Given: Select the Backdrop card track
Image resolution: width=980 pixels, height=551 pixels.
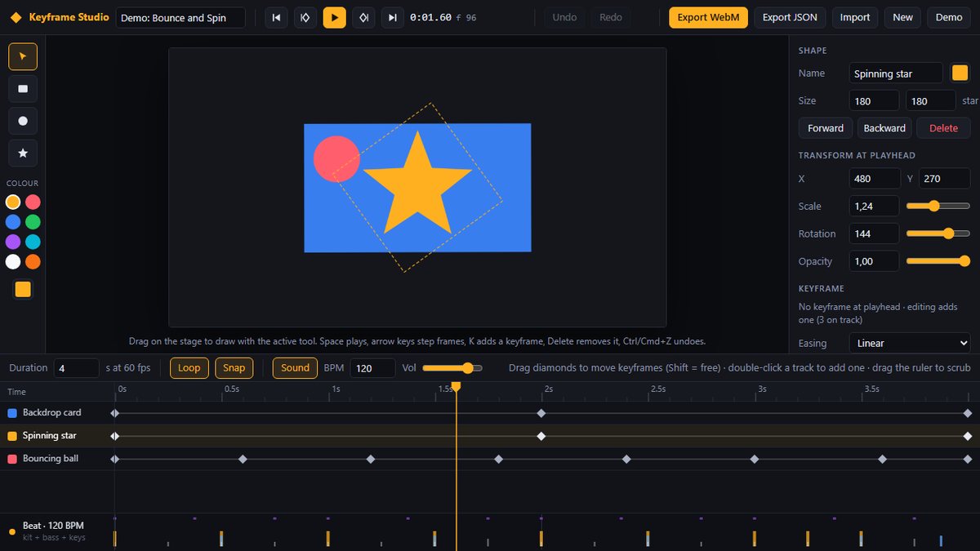Looking at the screenshot, I should [x=57, y=413].
